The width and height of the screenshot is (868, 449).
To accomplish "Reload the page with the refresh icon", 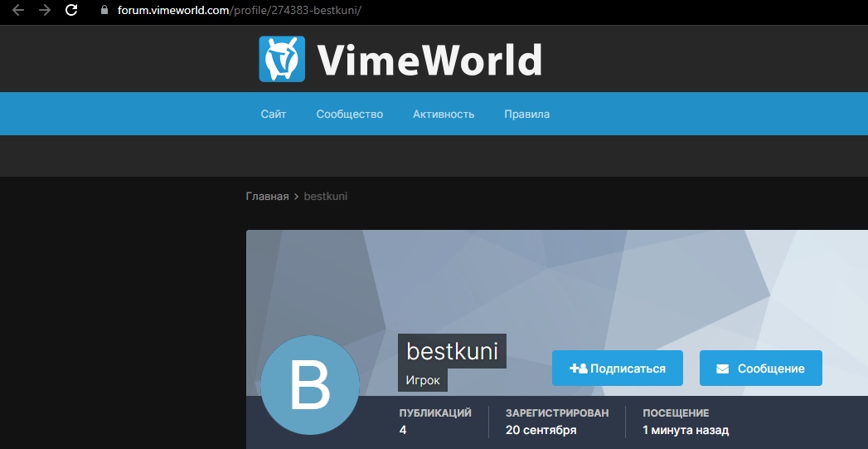I will pos(71,11).
